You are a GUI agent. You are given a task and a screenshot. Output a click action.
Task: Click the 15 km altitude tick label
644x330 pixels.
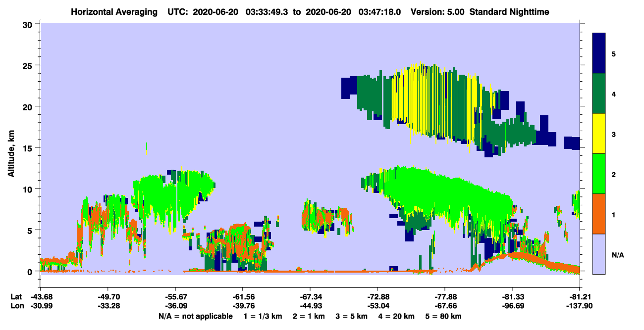pyautogui.click(x=28, y=148)
